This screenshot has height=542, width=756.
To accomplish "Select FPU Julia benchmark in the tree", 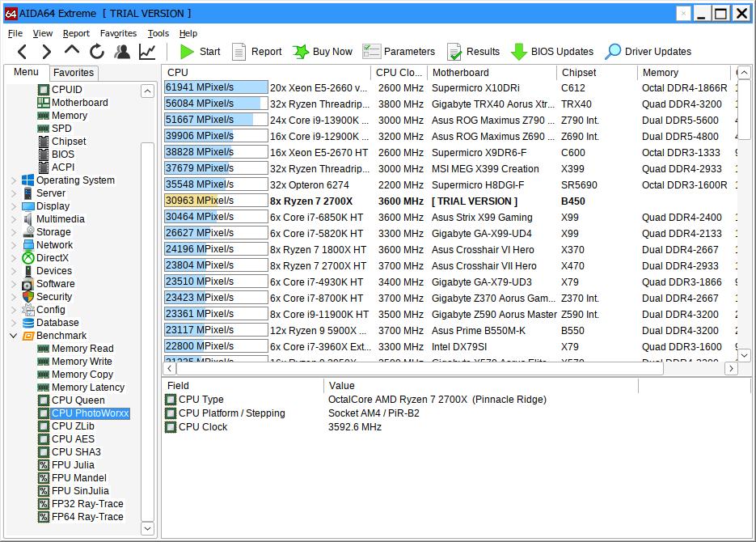I will tap(73, 465).
